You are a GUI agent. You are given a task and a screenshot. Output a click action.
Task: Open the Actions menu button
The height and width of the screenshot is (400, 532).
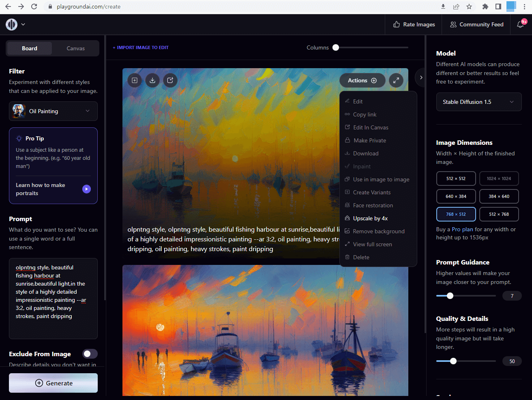[x=362, y=80]
